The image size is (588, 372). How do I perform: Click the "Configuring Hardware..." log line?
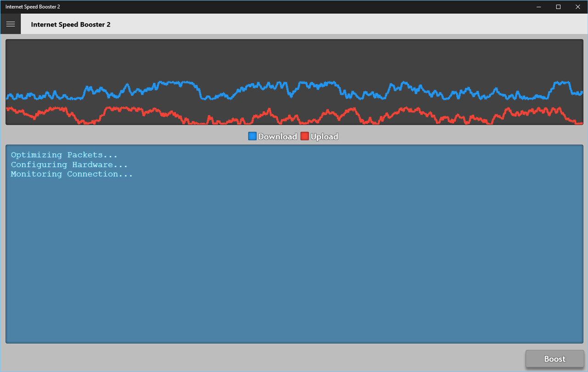(69, 164)
